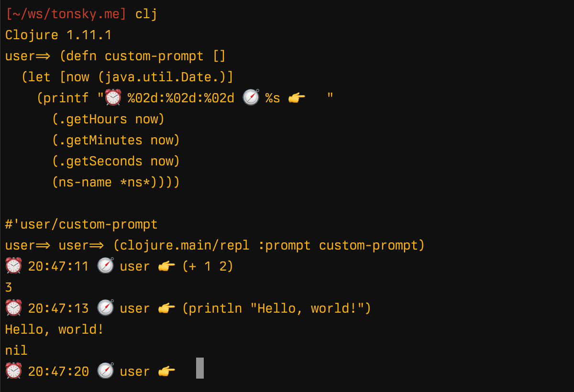Click the alarm clock emoji beside 20:47:20

point(13,371)
